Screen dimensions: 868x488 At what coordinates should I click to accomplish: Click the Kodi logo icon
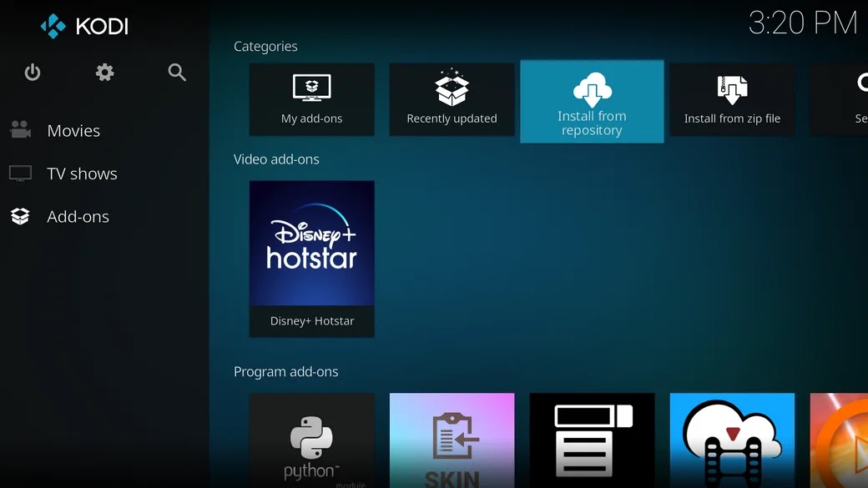pyautogui.click(x=53, y=26)
